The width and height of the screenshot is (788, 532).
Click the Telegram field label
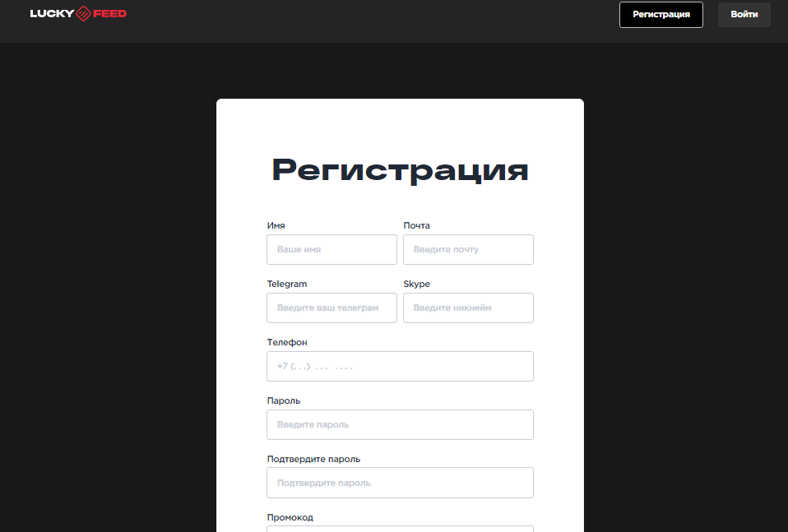pyautogui.click(x=287, y=284)
